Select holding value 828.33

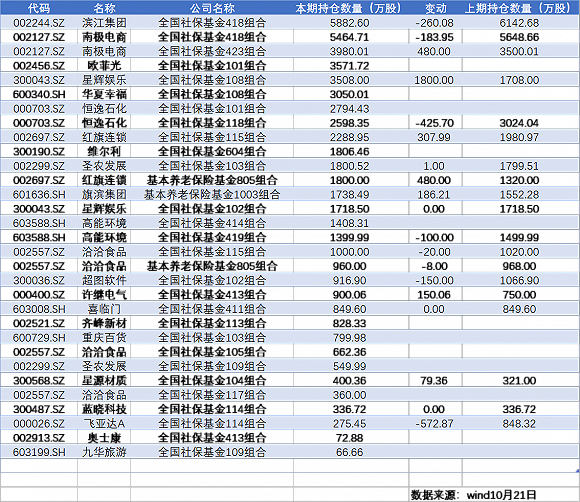[350, 323]
